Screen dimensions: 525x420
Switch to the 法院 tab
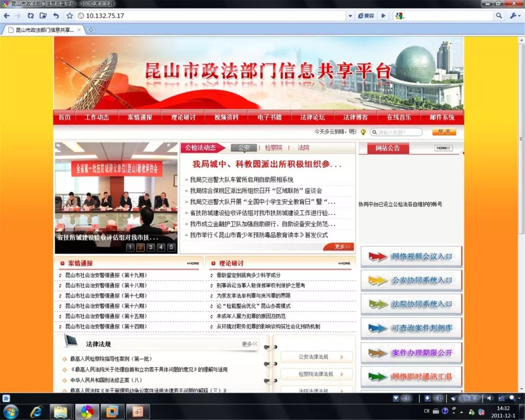coord(303,148)
